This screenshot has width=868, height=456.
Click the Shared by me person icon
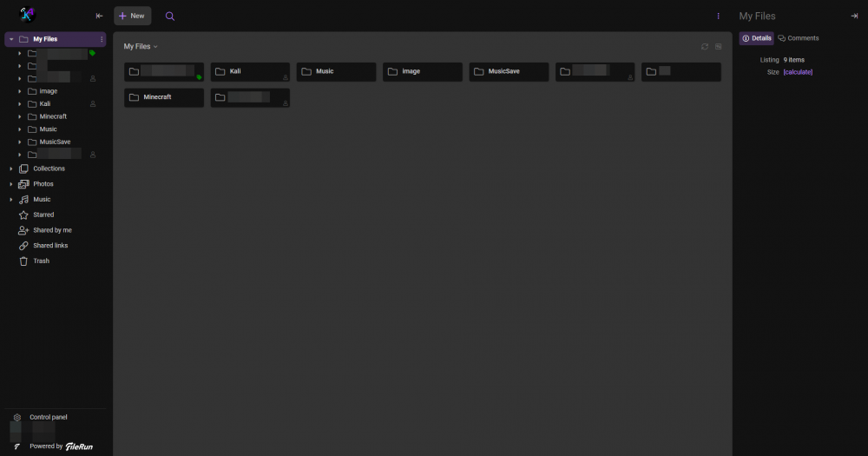[23, 230]
